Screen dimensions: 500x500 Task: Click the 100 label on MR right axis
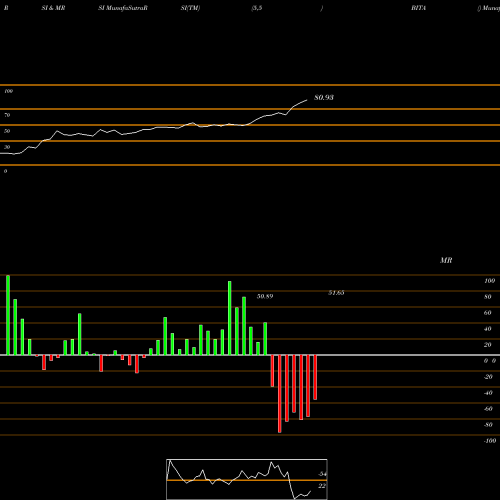(x=489, y=281)
